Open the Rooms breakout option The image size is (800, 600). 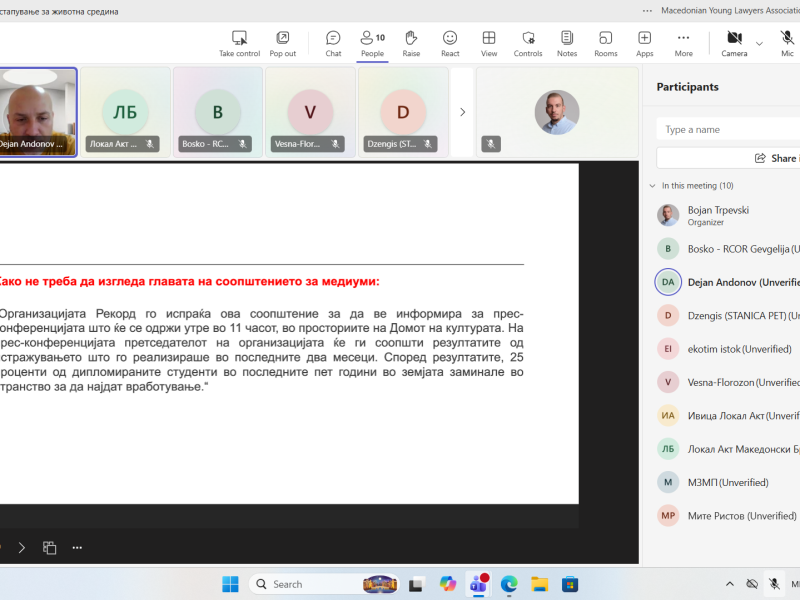pyautogui.click(x=605, y=42)
